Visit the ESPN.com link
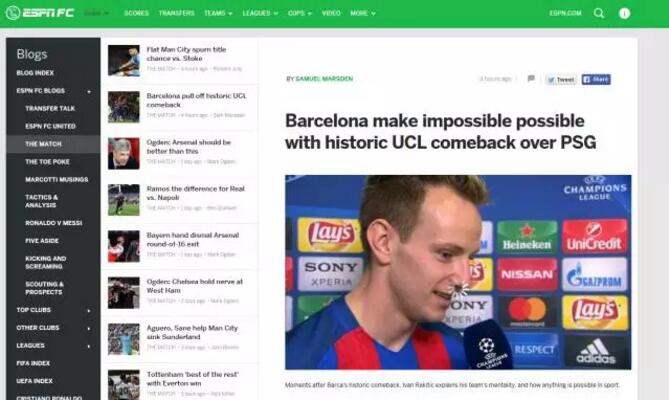This screenshot has width=669, height=400. [565, 13]
